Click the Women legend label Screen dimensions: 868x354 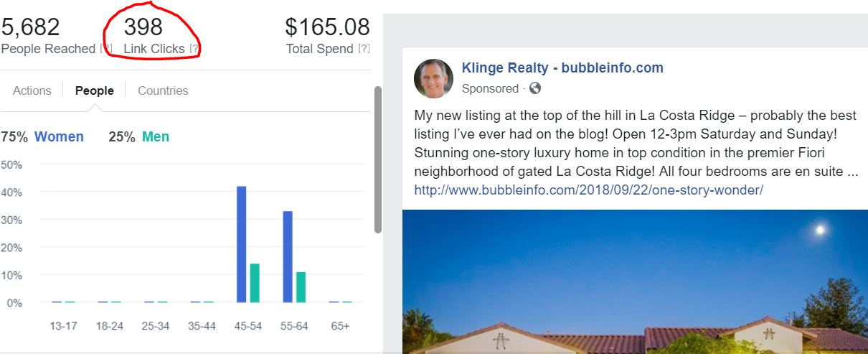[59, 136]
